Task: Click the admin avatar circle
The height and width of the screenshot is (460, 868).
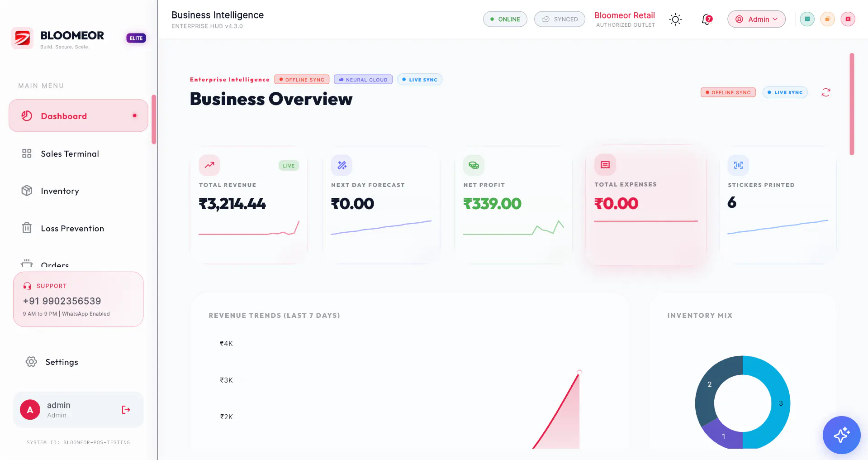Action: coord(30,410)
